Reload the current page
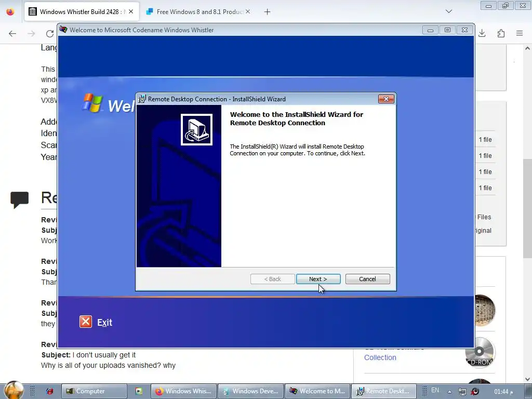The height and width of the screenshot is (399, 532). 50,33
